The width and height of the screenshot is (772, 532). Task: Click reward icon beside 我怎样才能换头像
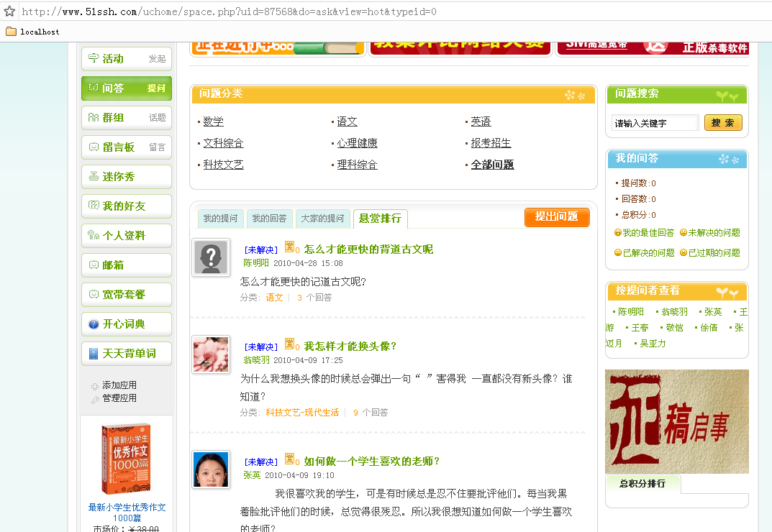coord(289,344)
